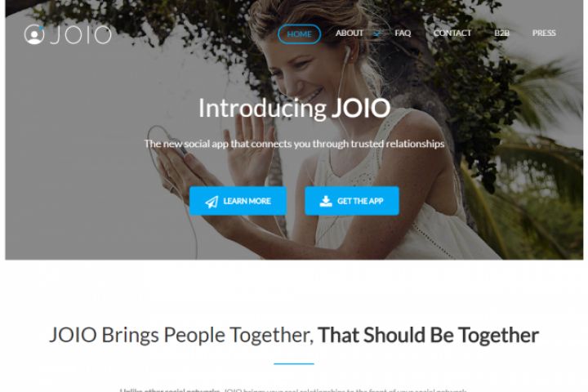This screenshot has height=392, width=588.
Task: Click the Introducing JOIO headline
Action: pyautogui.click(x=294, y=108)
